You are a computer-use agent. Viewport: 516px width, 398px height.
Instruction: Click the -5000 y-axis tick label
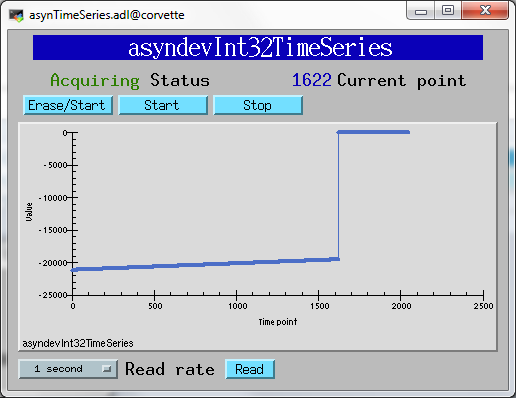click(x=56, y=165)
